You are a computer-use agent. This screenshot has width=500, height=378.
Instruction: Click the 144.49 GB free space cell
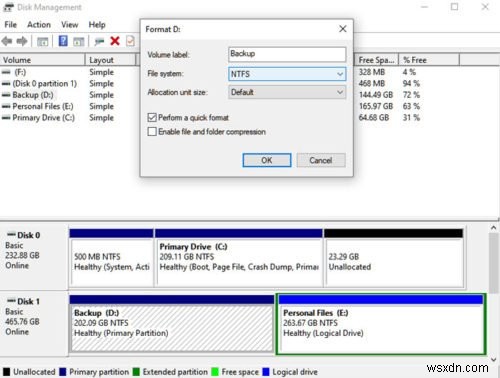(376, 95)
